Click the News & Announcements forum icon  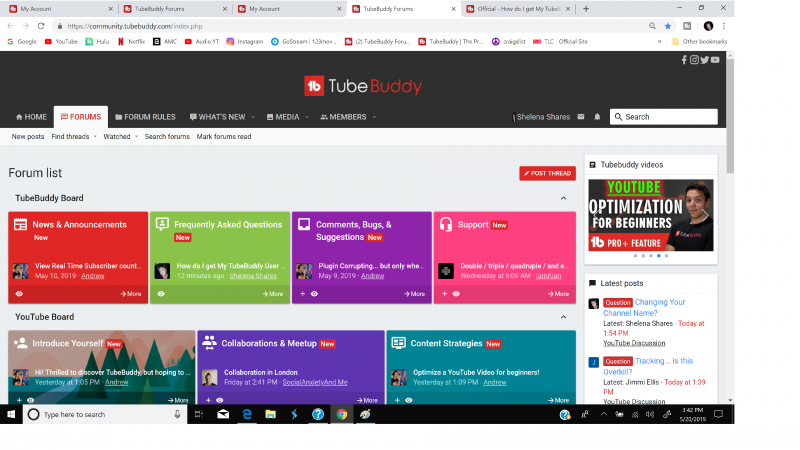coord(20,225)
